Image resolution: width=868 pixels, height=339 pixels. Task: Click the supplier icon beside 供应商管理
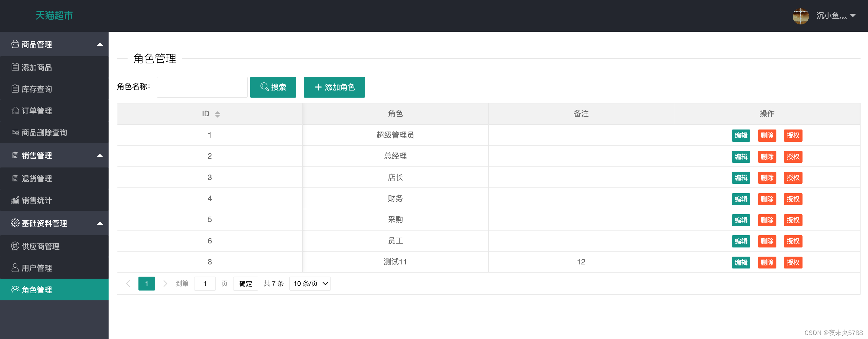(15, 246)
